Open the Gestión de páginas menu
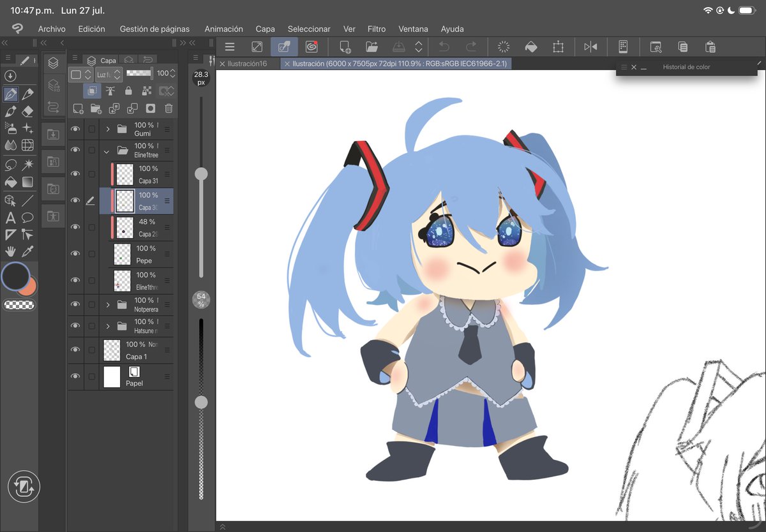This screenshot has width=766, height=532. 155,29
